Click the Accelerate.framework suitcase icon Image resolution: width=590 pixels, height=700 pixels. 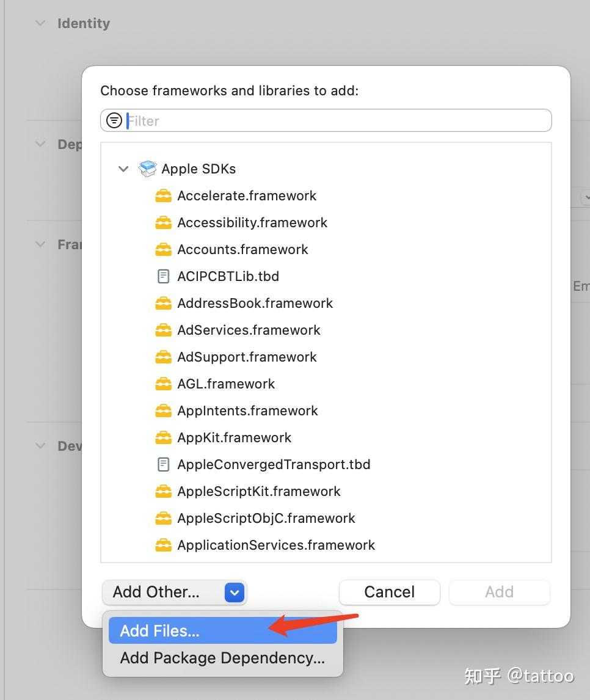click(163, 195)
